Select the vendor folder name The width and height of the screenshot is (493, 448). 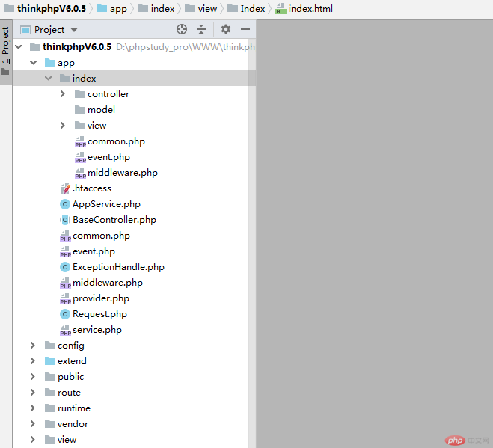(x=73, y=424)
